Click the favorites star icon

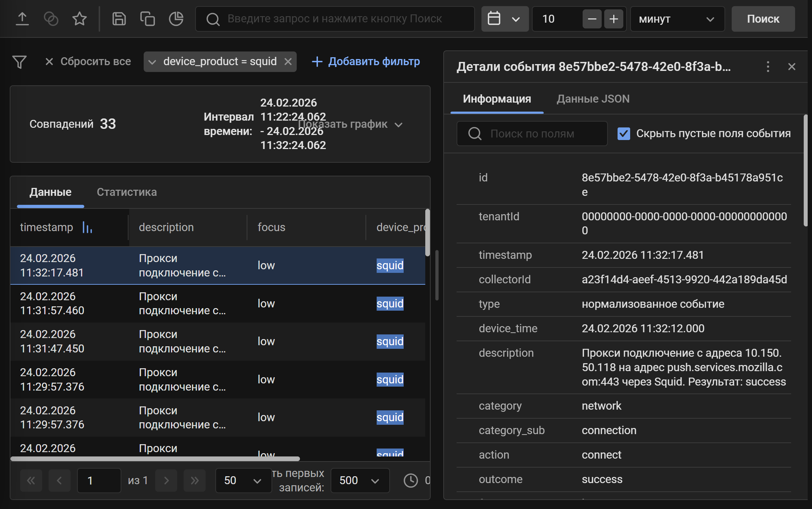coord(79,19)
